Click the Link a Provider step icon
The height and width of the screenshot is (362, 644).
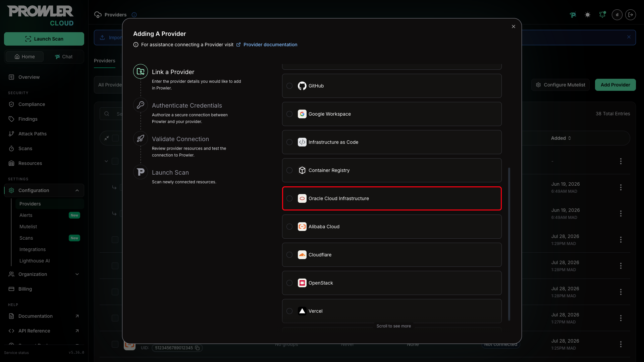pyautogui.click(x=141, y=71)
